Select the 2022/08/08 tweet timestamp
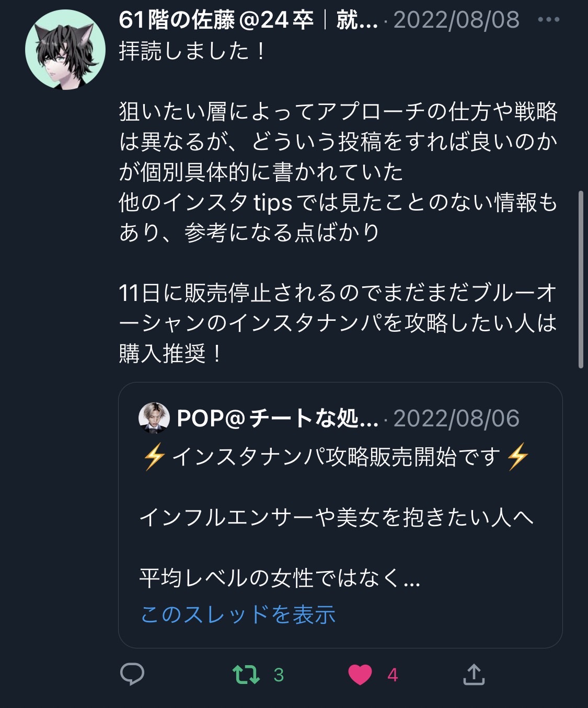The image size is (588, 708). (x=456, y=20)
